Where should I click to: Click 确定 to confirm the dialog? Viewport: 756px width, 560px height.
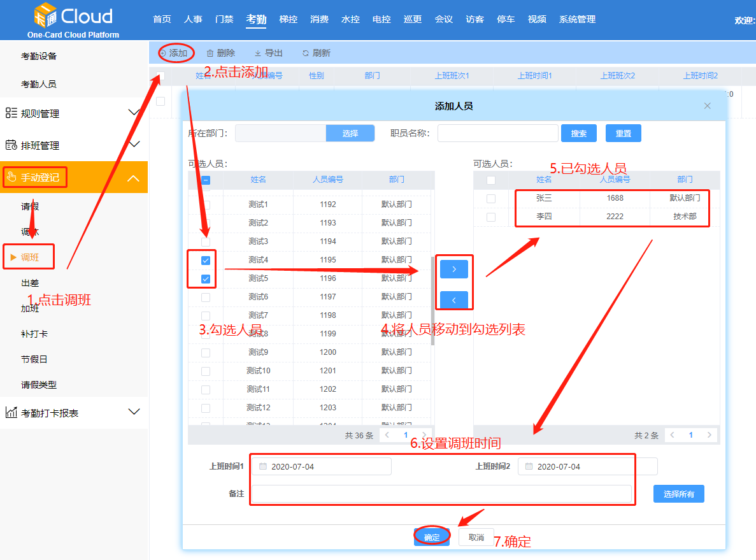431,537
